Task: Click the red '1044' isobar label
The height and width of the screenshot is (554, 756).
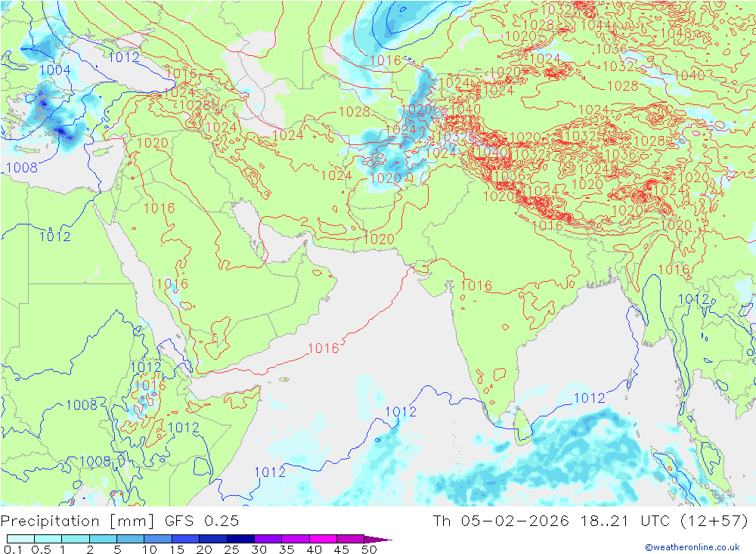Action: (x=596, y=25)
